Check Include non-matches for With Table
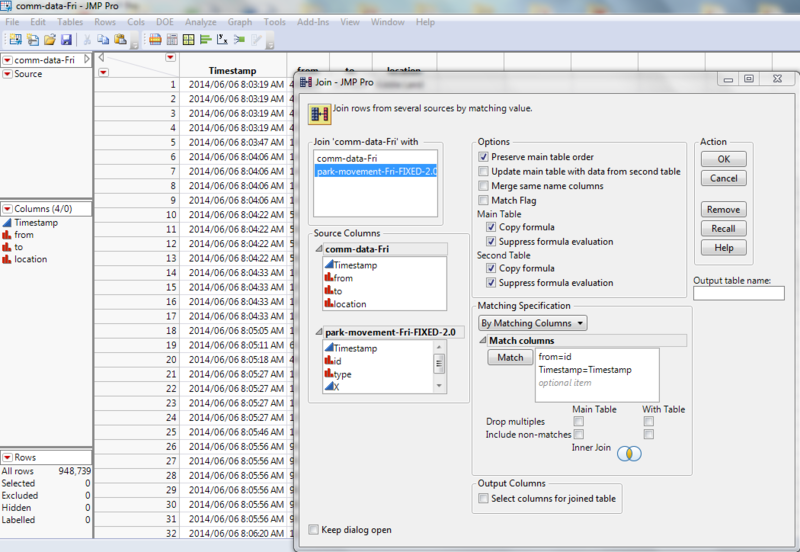This screenshot has width=800, height=552. (648, 434)
